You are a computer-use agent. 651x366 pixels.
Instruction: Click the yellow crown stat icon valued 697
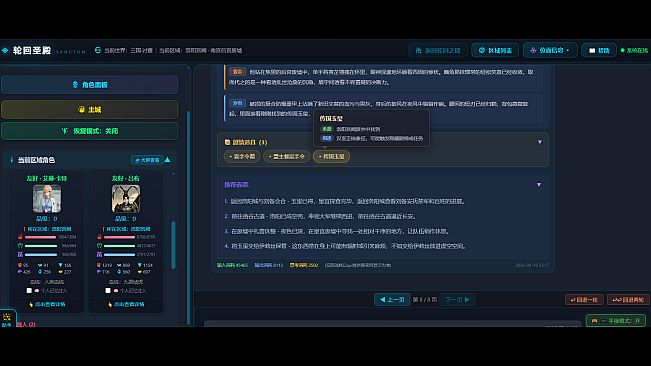[140, 272]
